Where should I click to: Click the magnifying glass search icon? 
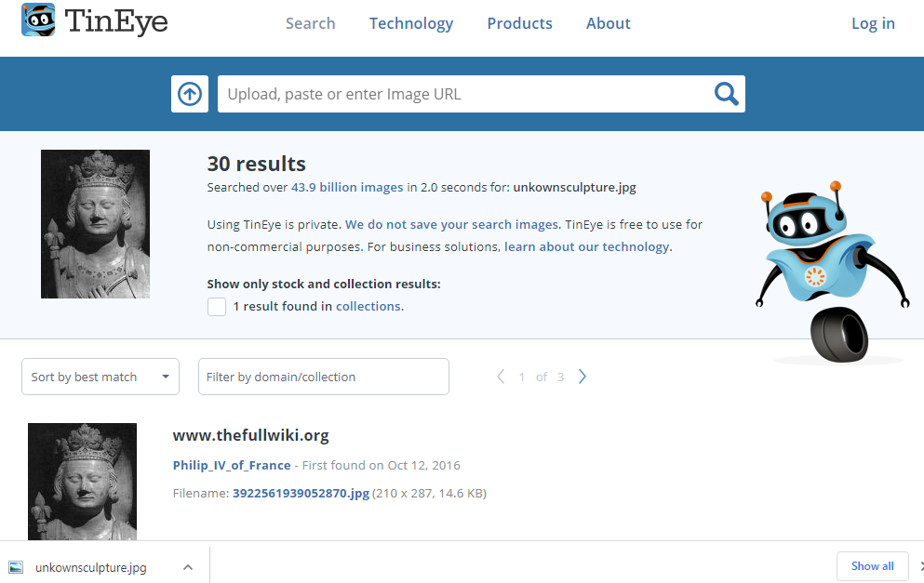[726, 94]
